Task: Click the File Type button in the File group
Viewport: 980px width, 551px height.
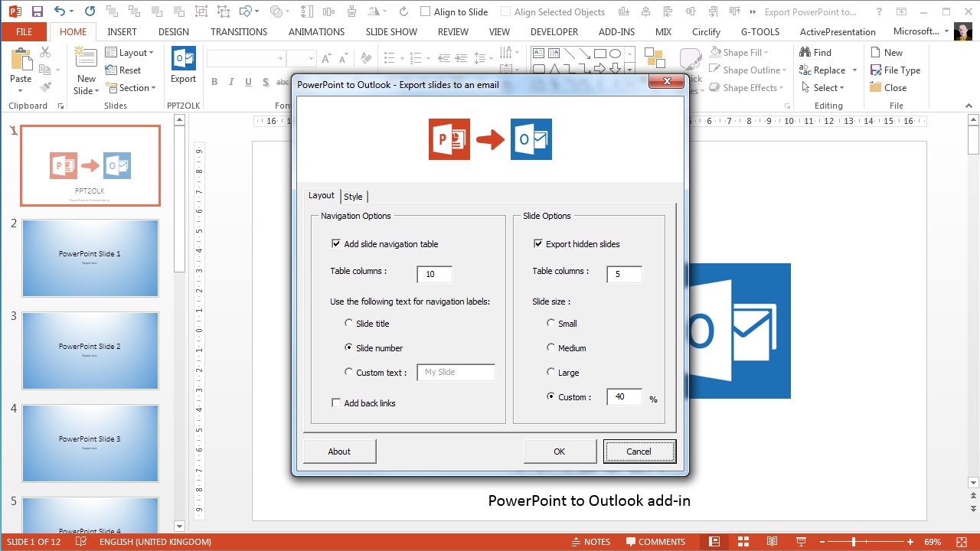Action: tap(895, 70)
